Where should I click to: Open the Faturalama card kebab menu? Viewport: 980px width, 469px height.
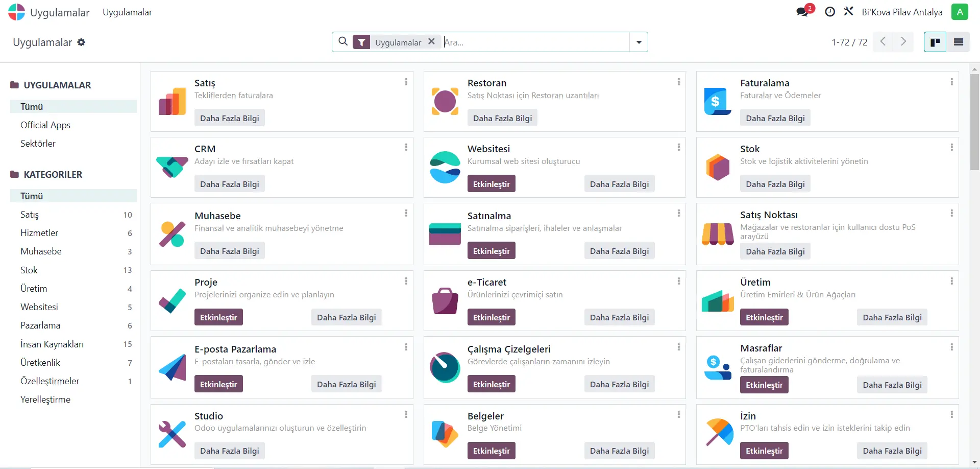point(951,82)
